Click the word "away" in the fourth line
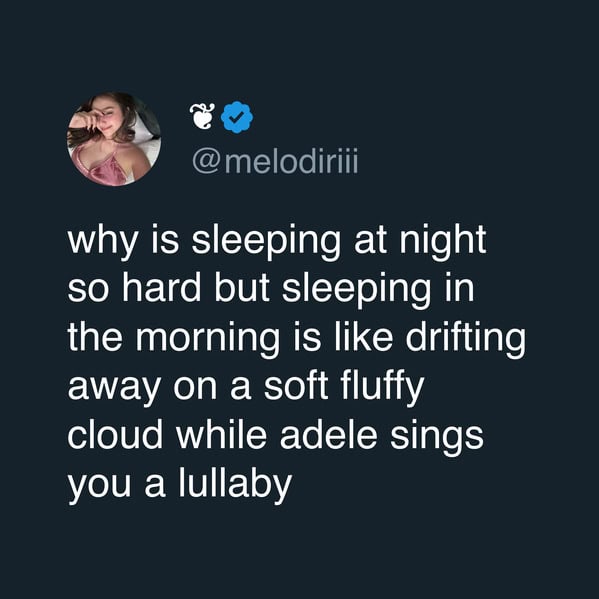This screenshot has width=599, height=599. point(114,389)
